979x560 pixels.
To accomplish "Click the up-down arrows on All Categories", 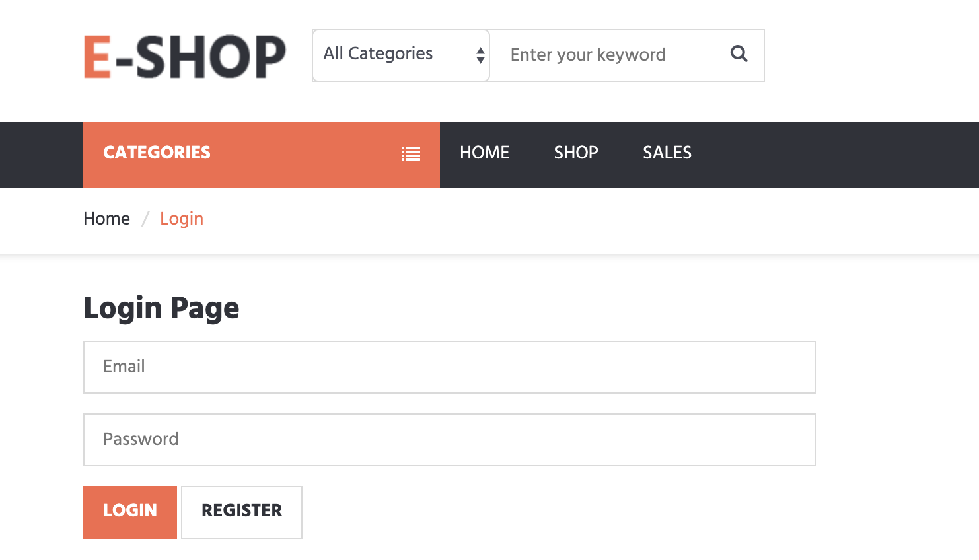I will coord(479,55).
